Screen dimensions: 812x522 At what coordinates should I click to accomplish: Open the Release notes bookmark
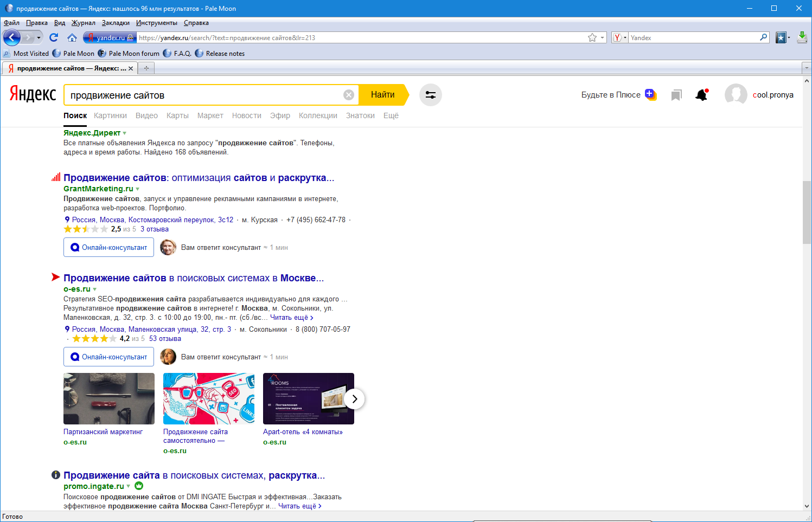click(220, 54)
